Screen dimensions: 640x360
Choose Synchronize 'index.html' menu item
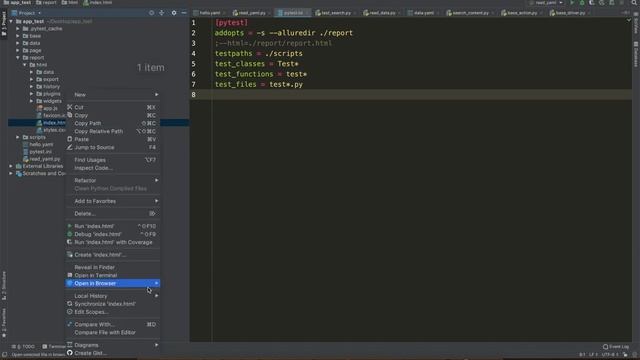113,304
